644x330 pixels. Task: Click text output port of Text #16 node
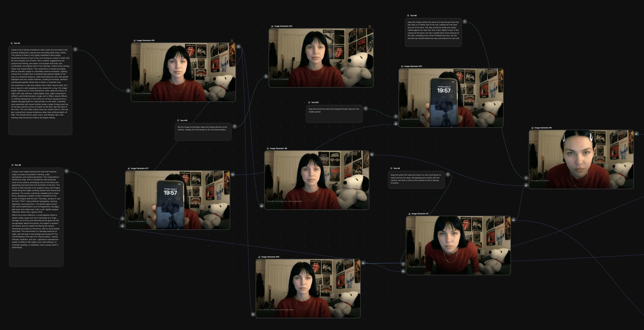(234, 127)
